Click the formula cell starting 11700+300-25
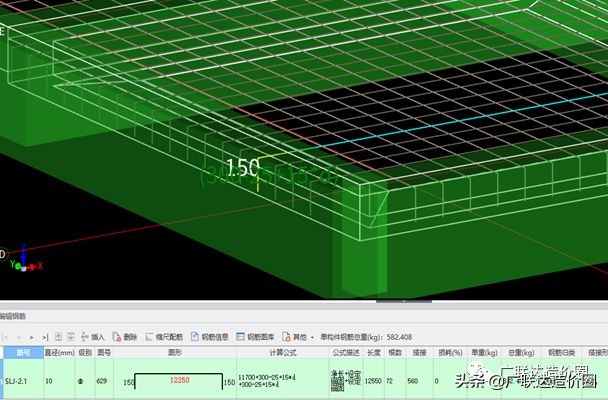 tap(283, 381)
